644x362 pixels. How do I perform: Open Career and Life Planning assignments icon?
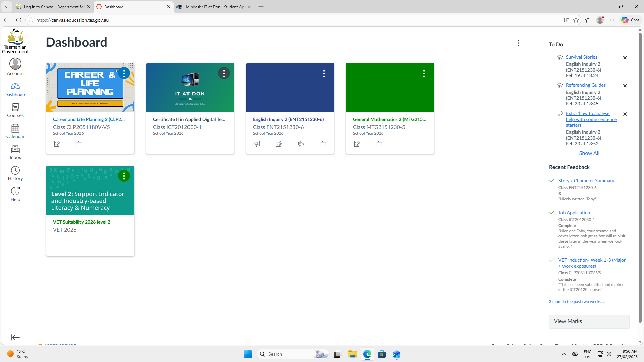click(x=57, y=144)
